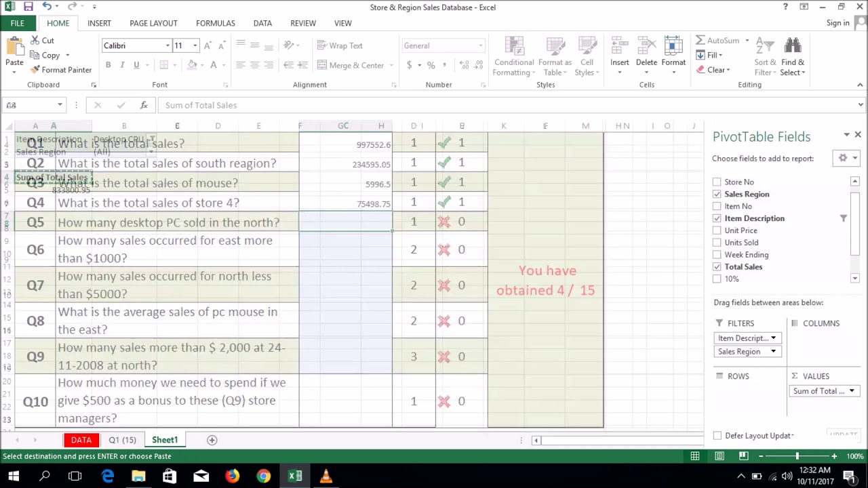Switch to PAGE LAYOUT ribbon tab
The width and height of the screenshot is (868, 488).
click(x=153, y=23)
